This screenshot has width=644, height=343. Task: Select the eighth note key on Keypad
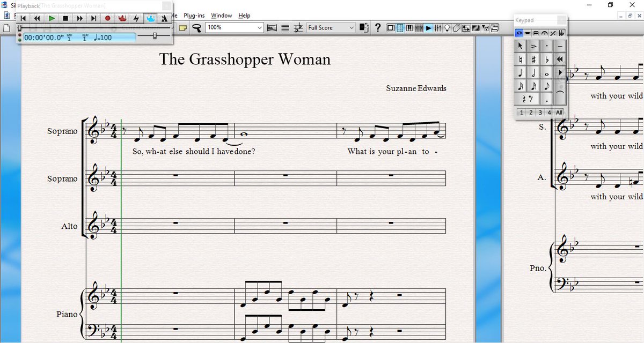coord(547,86)
